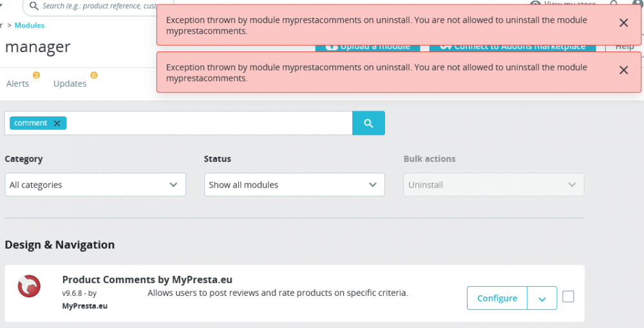Click the Help button
The image size is (644, 328).
(624, 48)
